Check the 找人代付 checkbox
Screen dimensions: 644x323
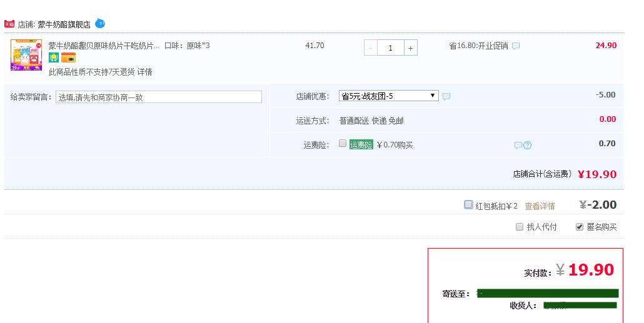(520, 227)
